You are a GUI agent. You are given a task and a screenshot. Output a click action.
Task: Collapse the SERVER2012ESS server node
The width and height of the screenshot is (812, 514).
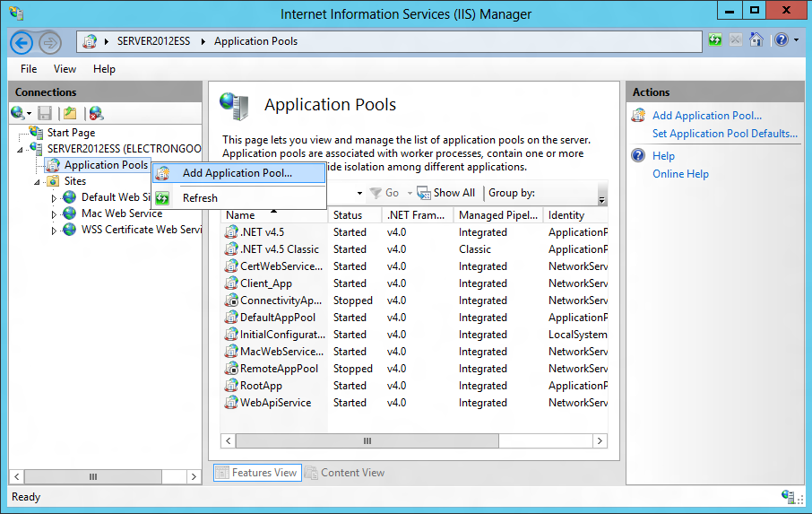tap(21, 150)
